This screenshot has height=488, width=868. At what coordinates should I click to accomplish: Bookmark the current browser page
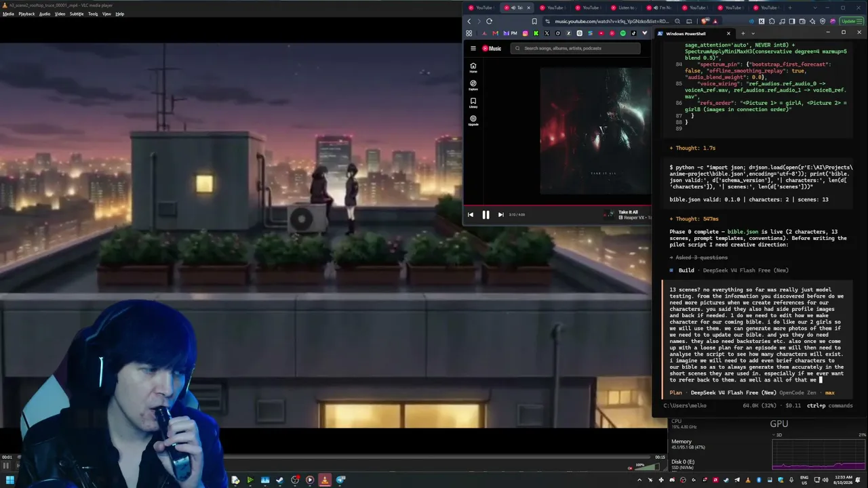534,21
